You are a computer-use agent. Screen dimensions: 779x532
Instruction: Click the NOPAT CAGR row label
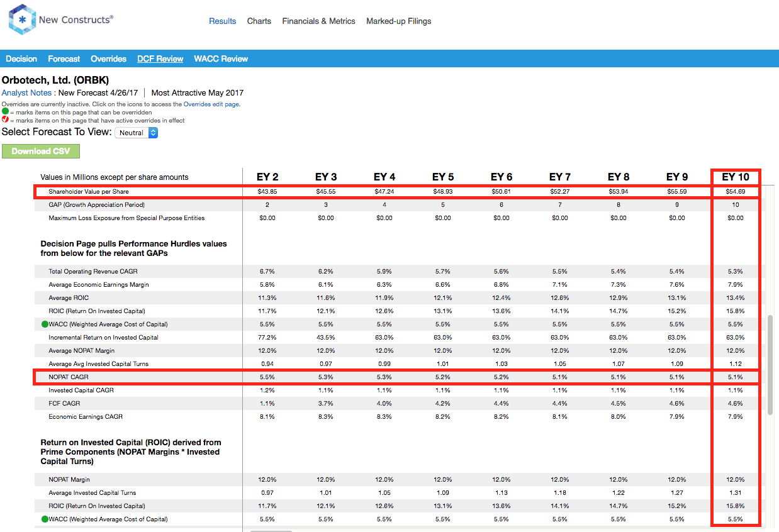click(x=69, y=377)
